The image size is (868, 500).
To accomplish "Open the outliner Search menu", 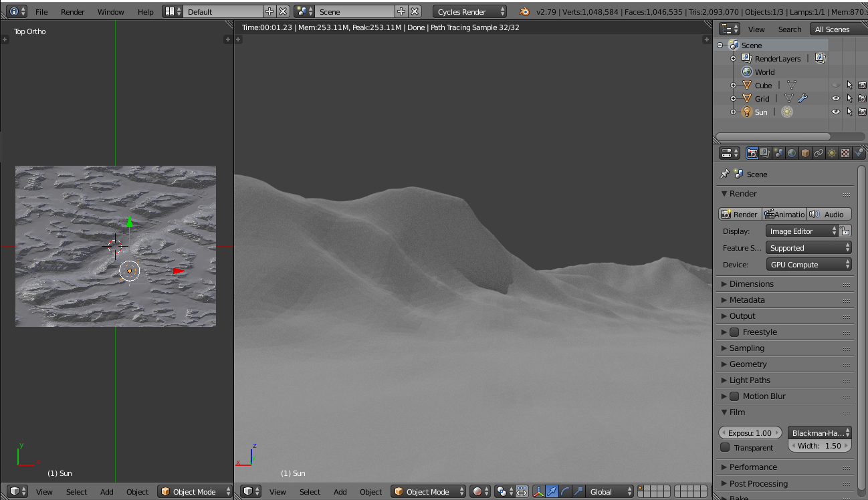I will 790,29.
